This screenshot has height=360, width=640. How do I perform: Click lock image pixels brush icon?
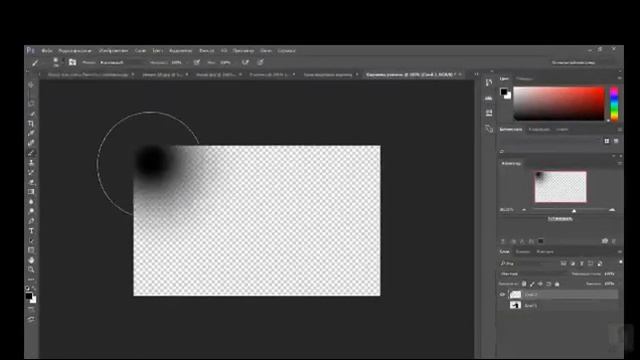532,284
